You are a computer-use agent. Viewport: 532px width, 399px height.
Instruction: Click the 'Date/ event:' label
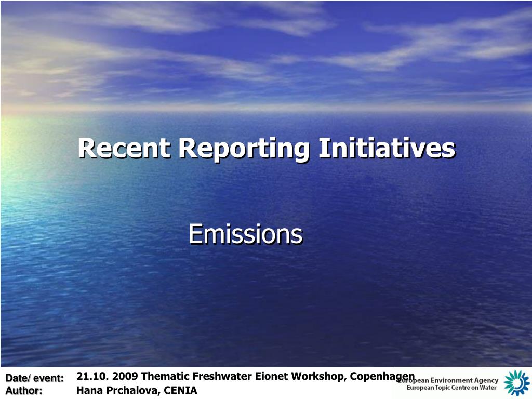point(35,378)
